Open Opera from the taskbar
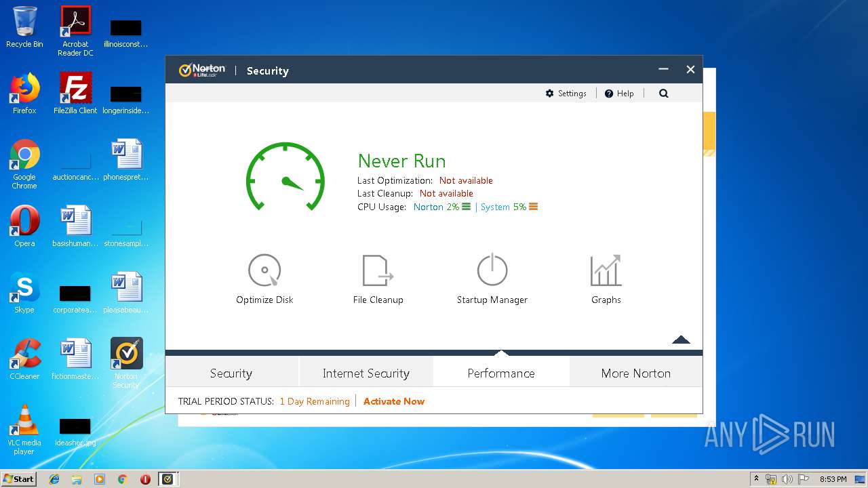 [x=145, y=479]
